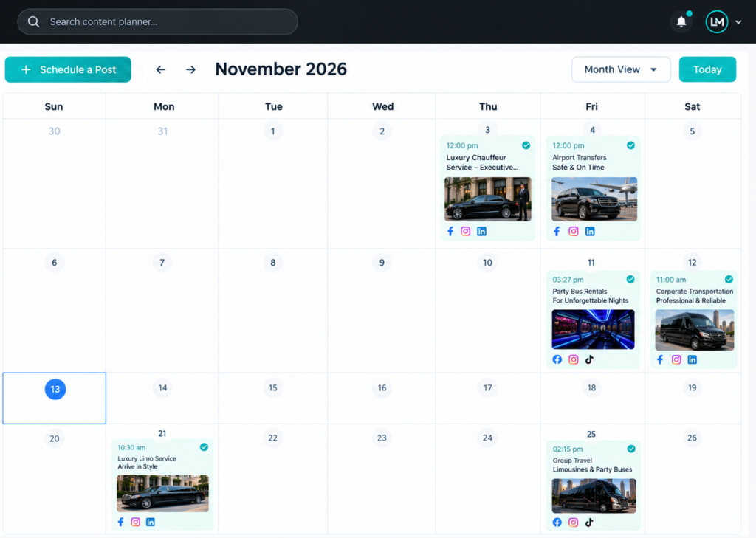The height and width of the screenshot is (538, 756).
Task: Select day 8 on the calendar
Action: (273, 263)
